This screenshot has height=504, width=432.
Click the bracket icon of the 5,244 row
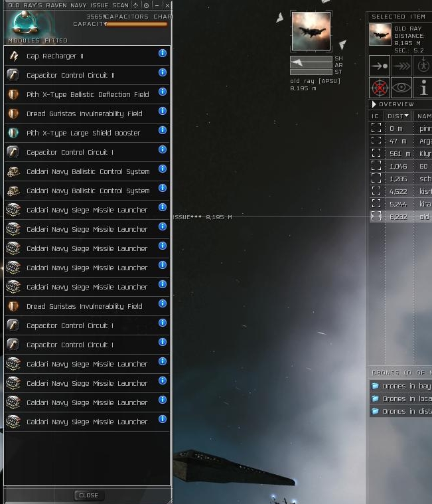[376, 204]
